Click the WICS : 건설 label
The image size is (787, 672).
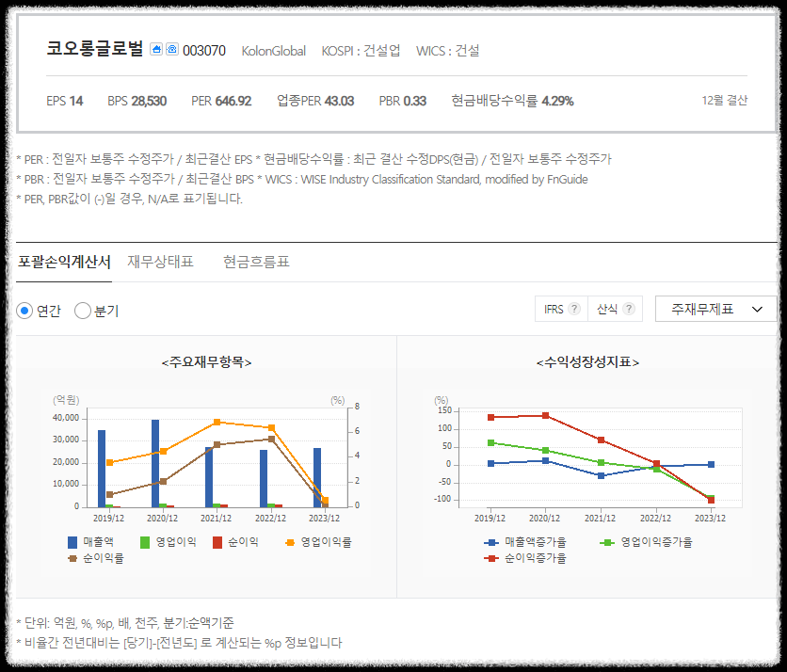tap(448, 51)
